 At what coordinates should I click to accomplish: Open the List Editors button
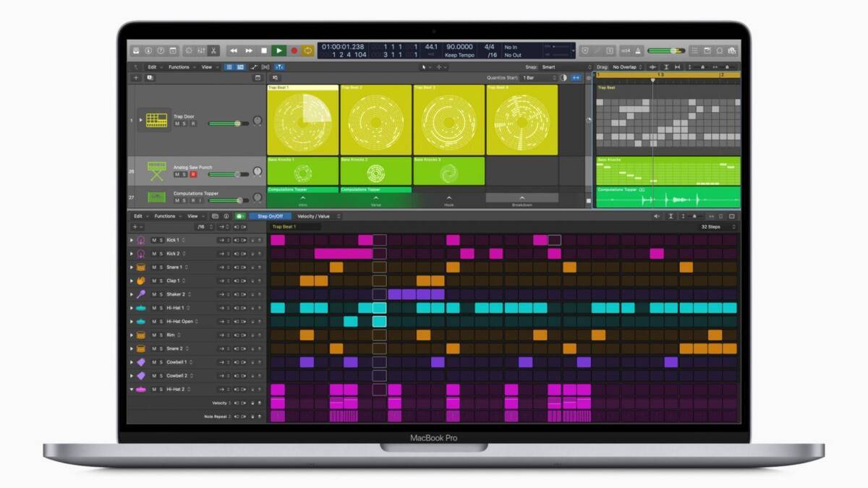click(x=694, y=51)
